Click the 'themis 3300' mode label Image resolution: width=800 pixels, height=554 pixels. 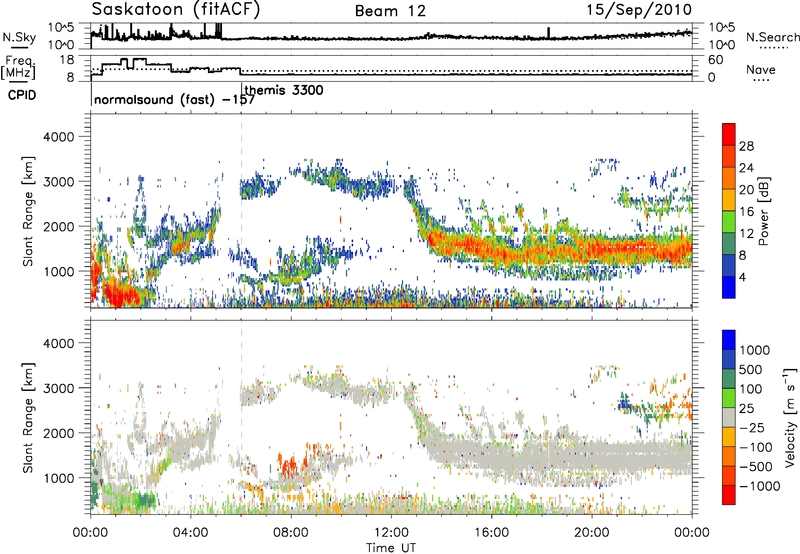click(x=284, y=90)
